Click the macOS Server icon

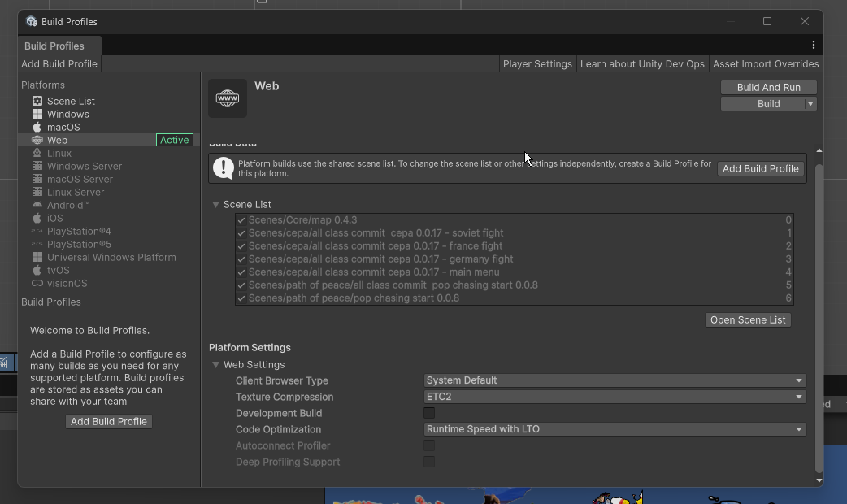tap(37, 179)
